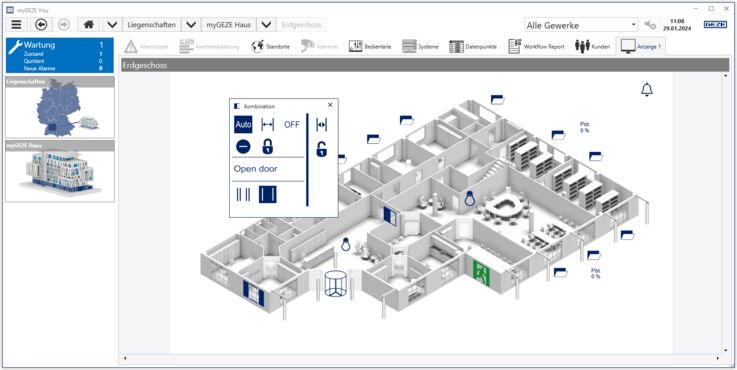This screenshot has width=737, height=370.
Task: Close the Kombination popup
Action: click(x=330, y=105)
